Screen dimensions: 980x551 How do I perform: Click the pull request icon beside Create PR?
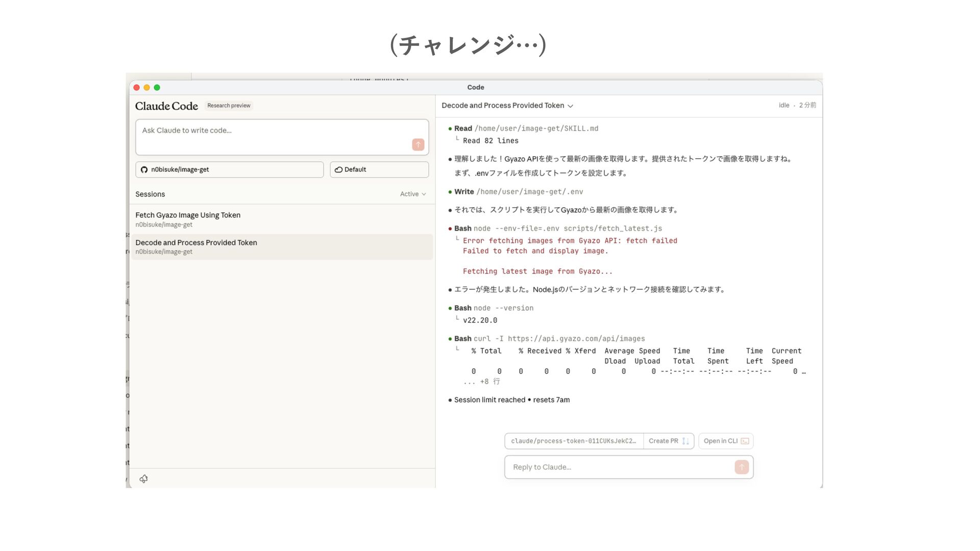[685, 441]
